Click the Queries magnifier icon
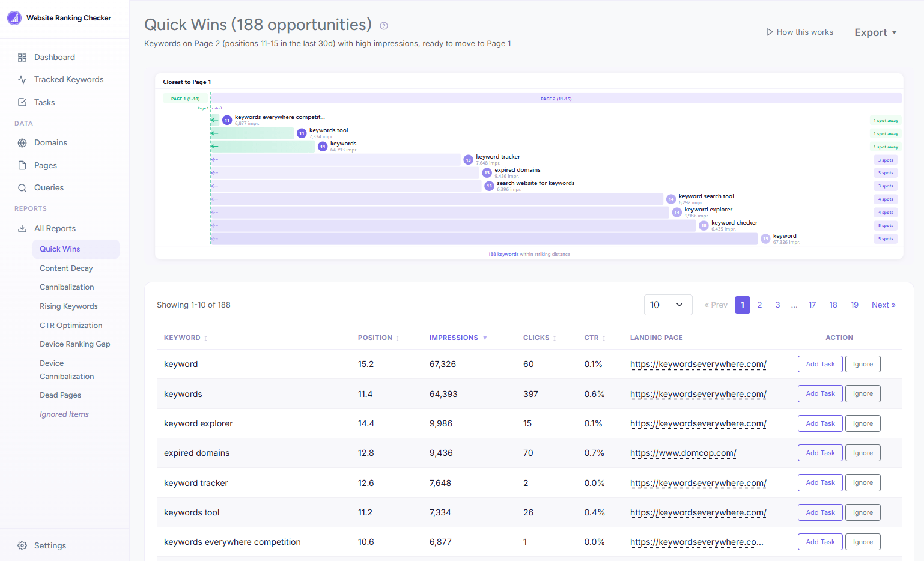Viewport: 924px width, 561px height. click(22, 188)
